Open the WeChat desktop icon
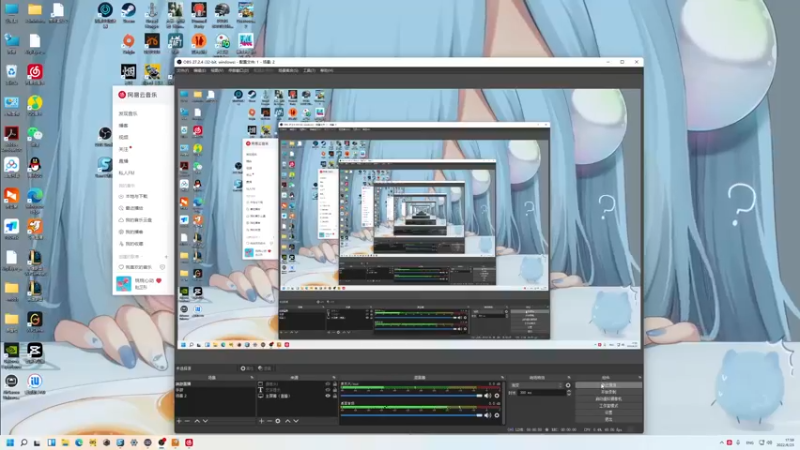800x450 pixels. click(35, 136)
